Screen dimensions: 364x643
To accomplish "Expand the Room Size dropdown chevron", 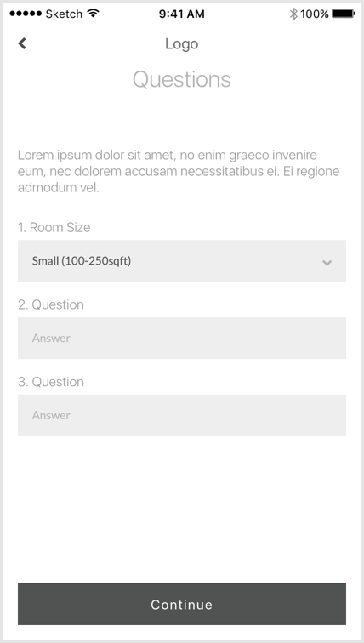I will [327, 263].
